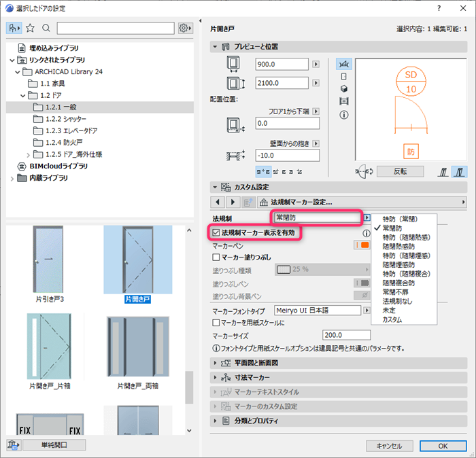Open the マーカーフォントタイプ dropdown arrow
Screen dimensions: 476x458
coord(367,311)
